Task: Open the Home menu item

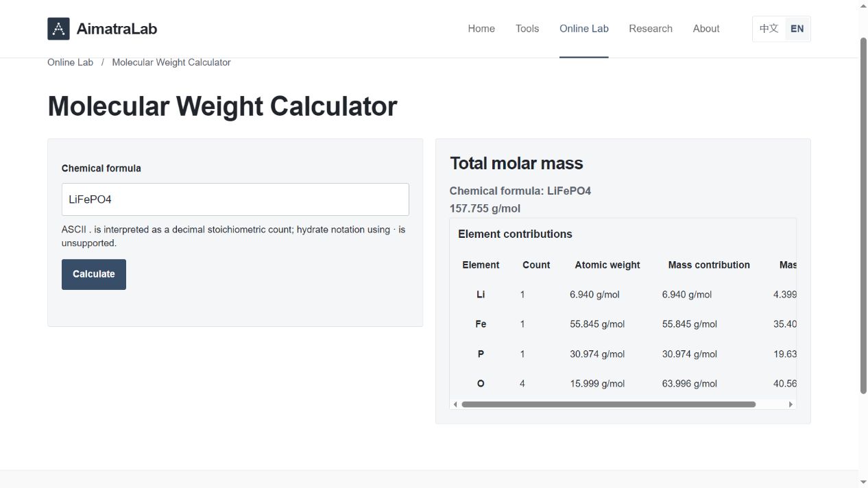Action: tap(481, 29)
